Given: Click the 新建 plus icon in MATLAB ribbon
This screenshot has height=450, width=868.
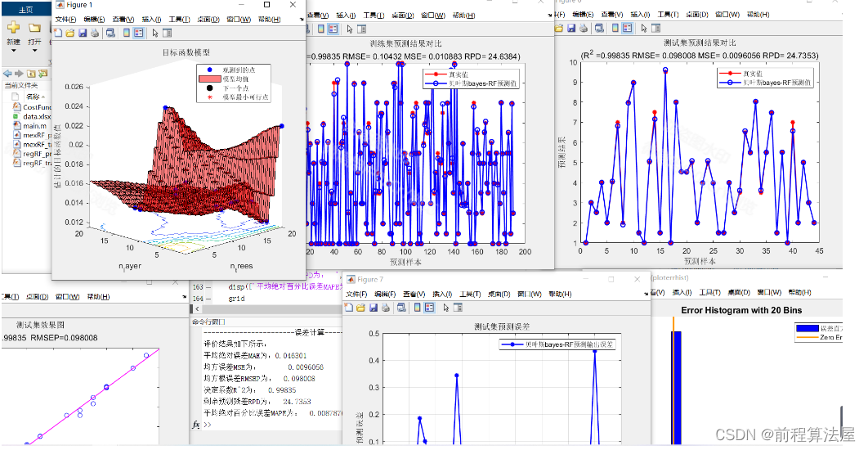Looking at the screenshot, I should tap(13, 27).
